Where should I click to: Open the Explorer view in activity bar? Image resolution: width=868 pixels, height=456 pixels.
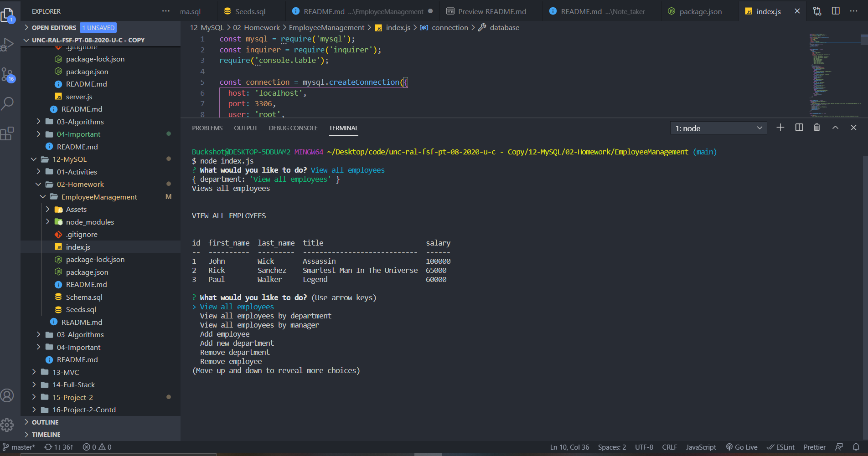pos(8,15)
